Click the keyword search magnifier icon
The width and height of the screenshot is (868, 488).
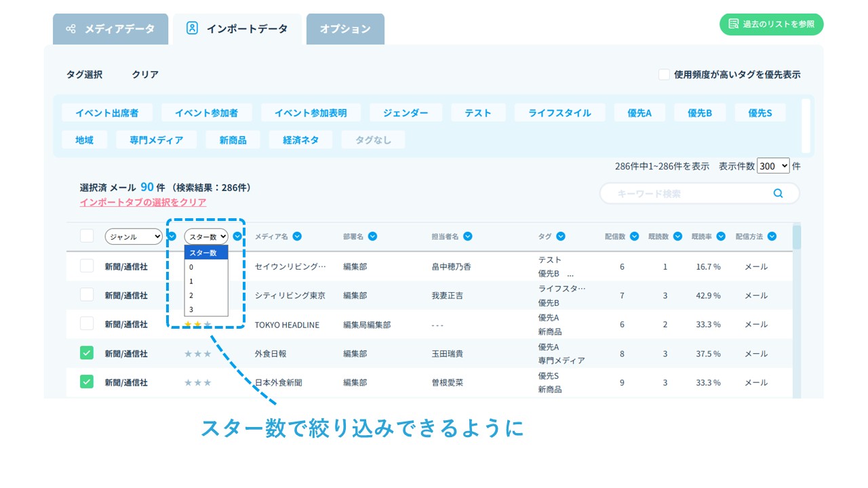[x=778, y=193]
